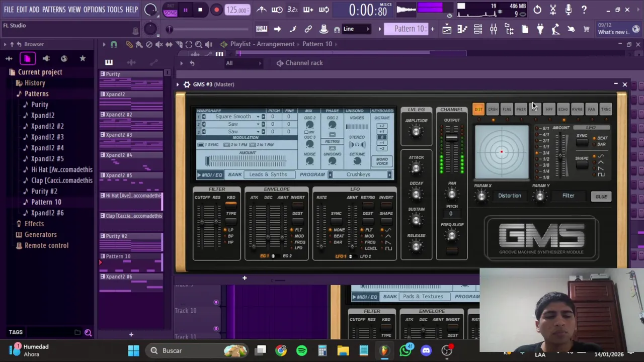Open the mixer view icon

click(x=494, y=29)
